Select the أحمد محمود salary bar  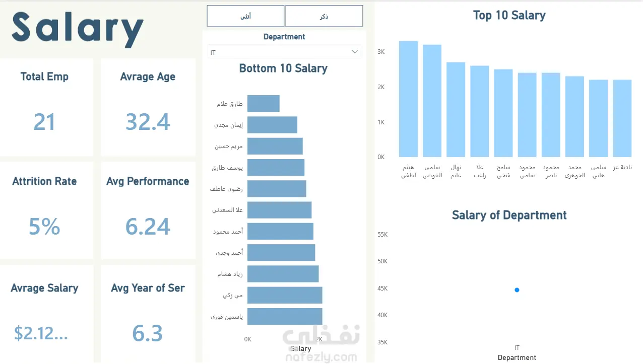[280, 231]
